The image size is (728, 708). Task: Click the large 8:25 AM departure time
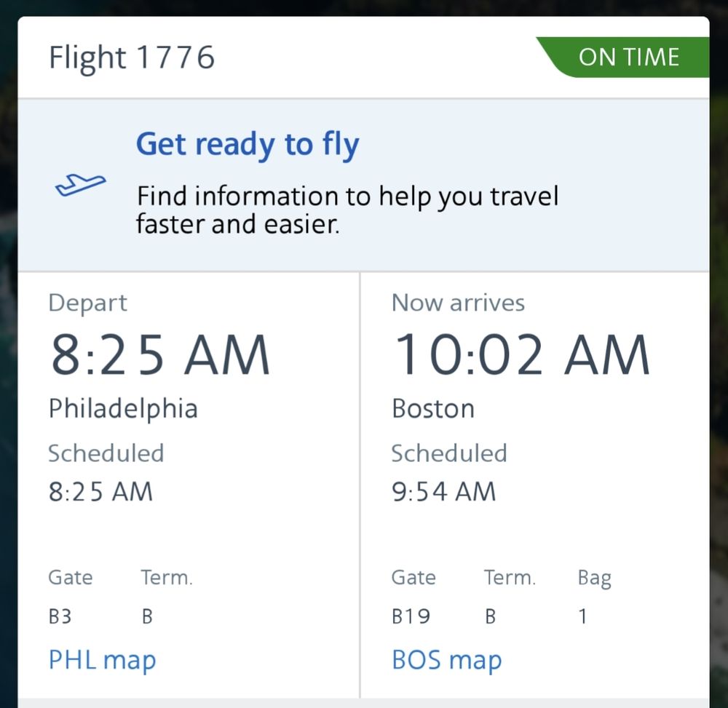tap(159, 356)
